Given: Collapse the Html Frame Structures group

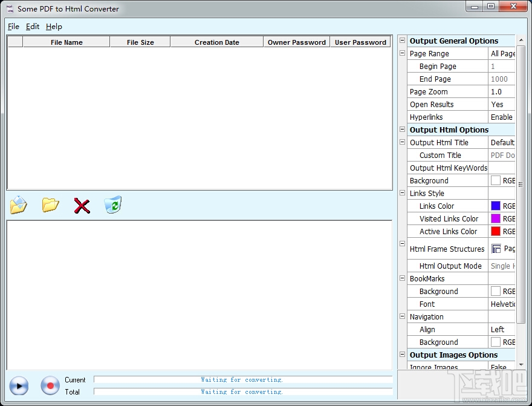Looking at the screenshot, I should (403, 244).
